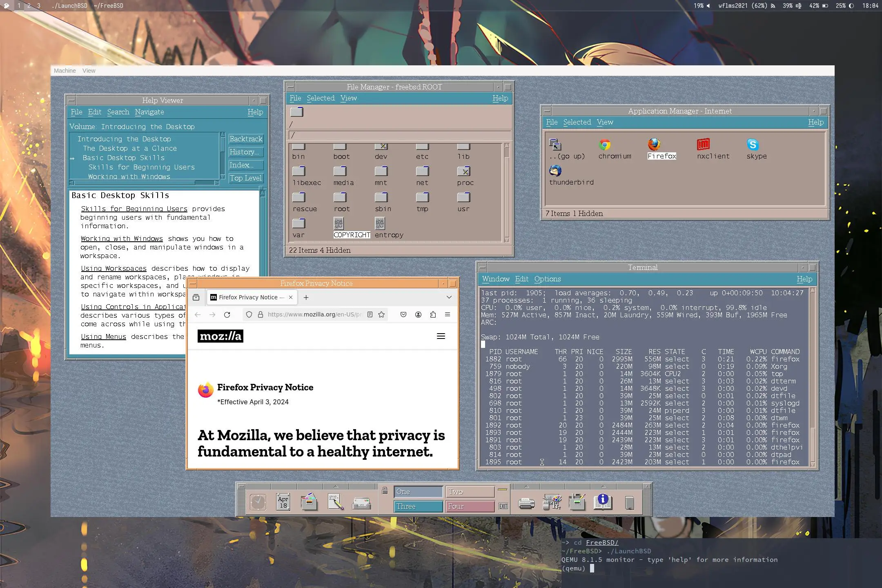Open the Navigate menu in Help Viewer

pos(149,112)
